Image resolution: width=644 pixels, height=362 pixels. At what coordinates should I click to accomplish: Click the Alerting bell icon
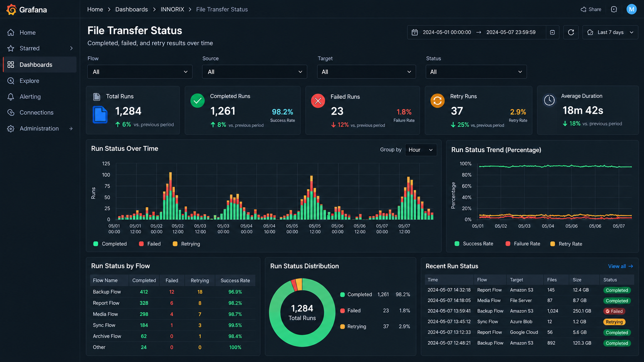11,97
